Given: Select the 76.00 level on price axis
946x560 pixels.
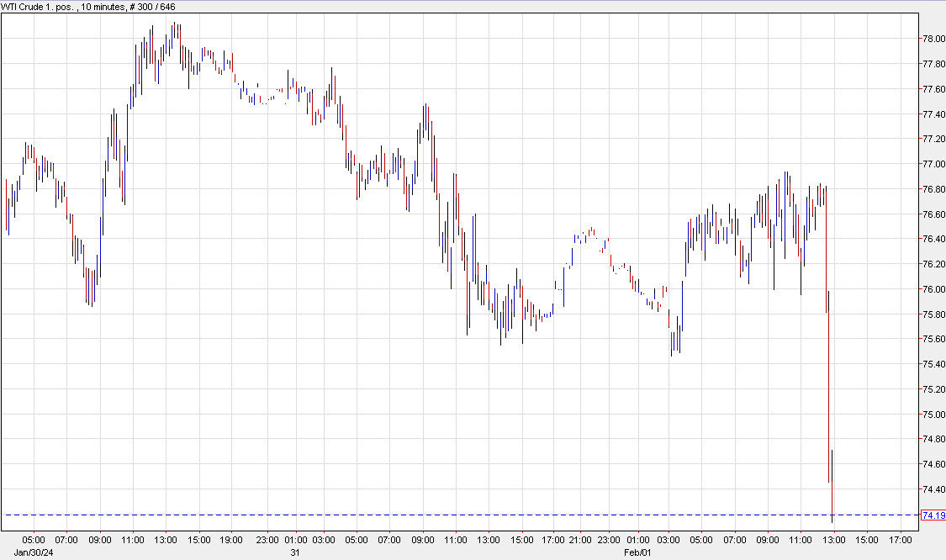Looking at the screenshot, I should coord(933,289).
